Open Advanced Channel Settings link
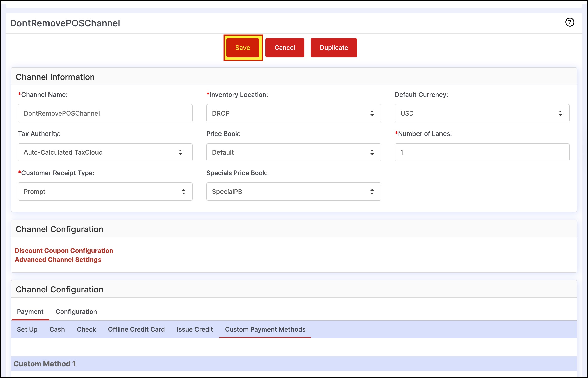 click(x=58, y=260)
